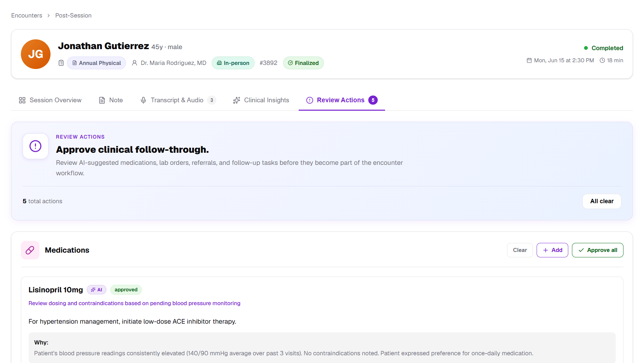Click the In-person badge

click(x=233, y=63)
